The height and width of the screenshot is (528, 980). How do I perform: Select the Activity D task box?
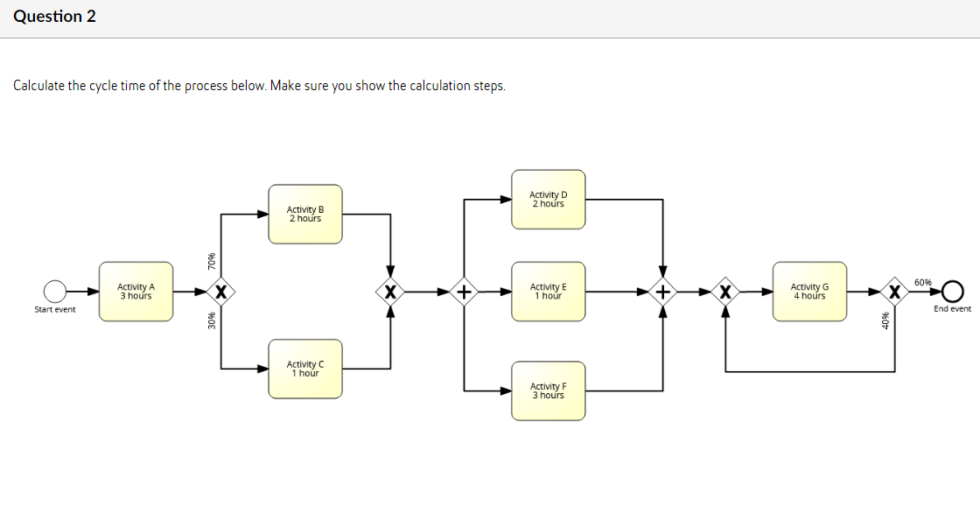(x=548, y=199)
